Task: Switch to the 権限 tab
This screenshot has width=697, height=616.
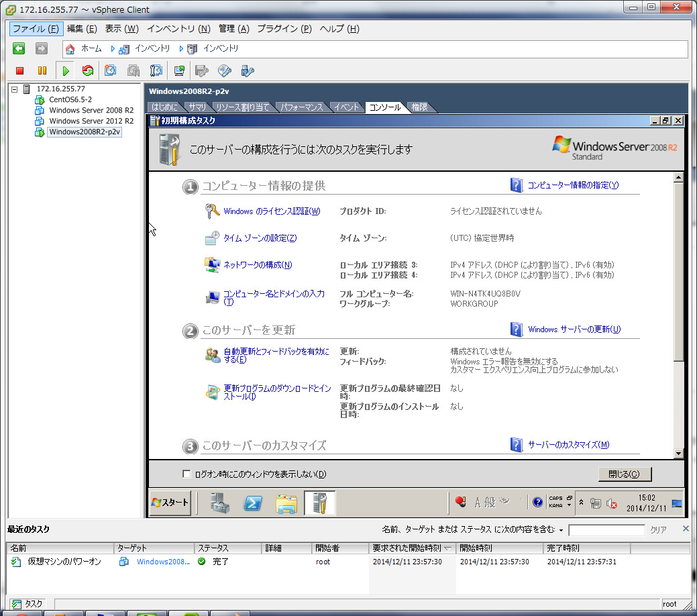Action: [419, 107]
